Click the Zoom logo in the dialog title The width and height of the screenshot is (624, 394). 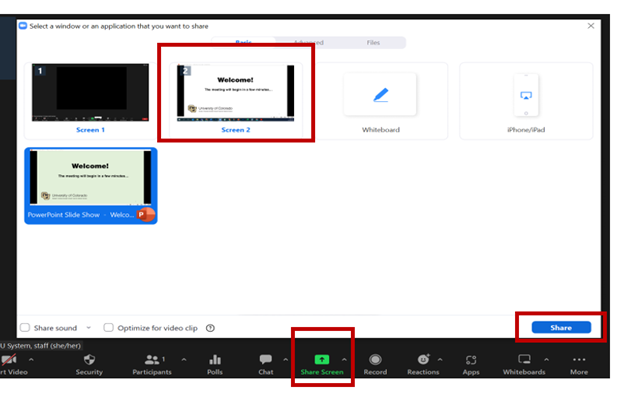pos(23,26)
